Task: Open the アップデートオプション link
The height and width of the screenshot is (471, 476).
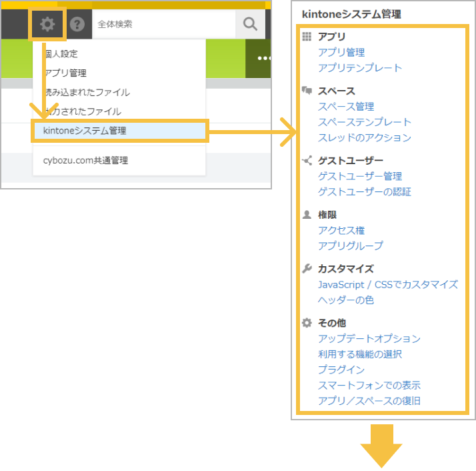Action: [x=369, y=338]
